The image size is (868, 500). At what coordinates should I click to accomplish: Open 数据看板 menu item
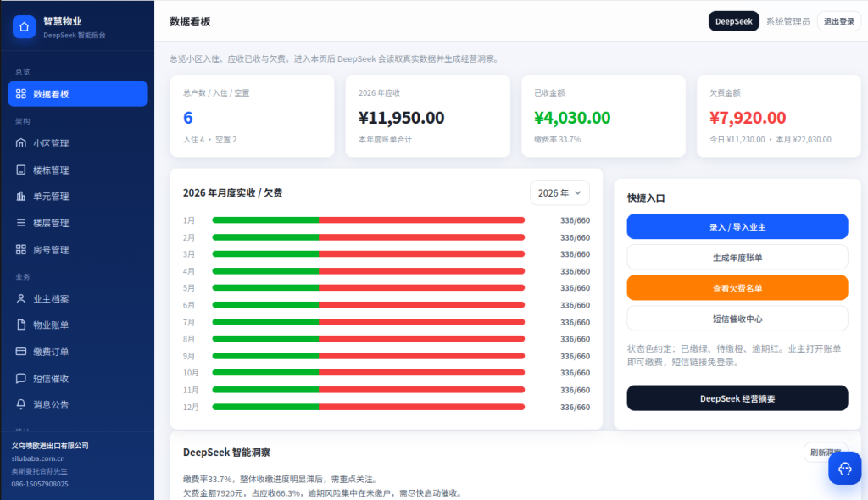tap(77, 93)
